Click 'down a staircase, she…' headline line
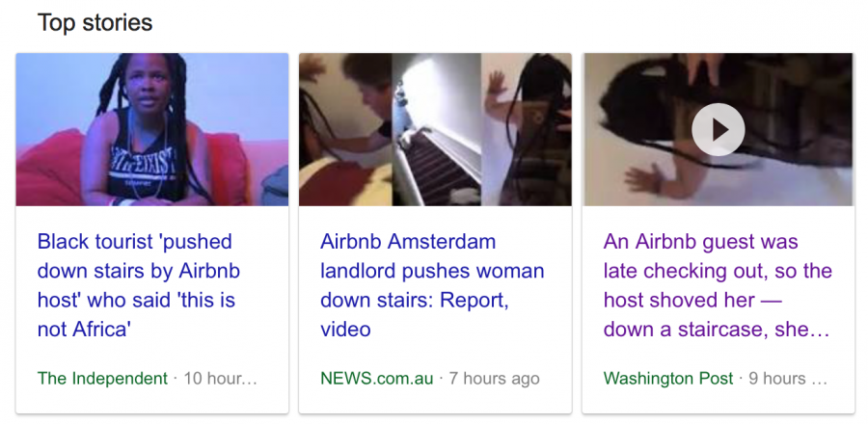The image size is (868, 424). [x=717, y=330]
